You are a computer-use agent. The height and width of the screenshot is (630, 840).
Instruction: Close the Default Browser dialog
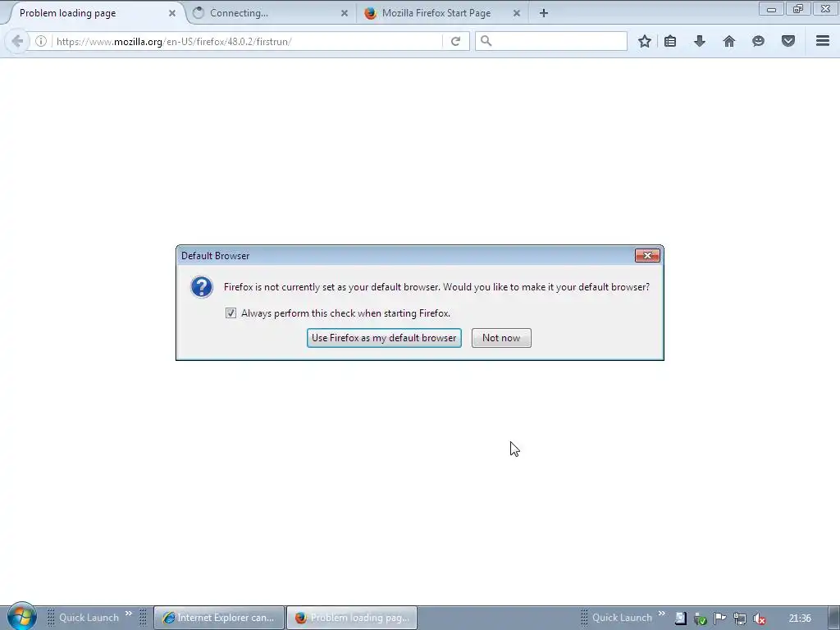[x=647, y=256]
